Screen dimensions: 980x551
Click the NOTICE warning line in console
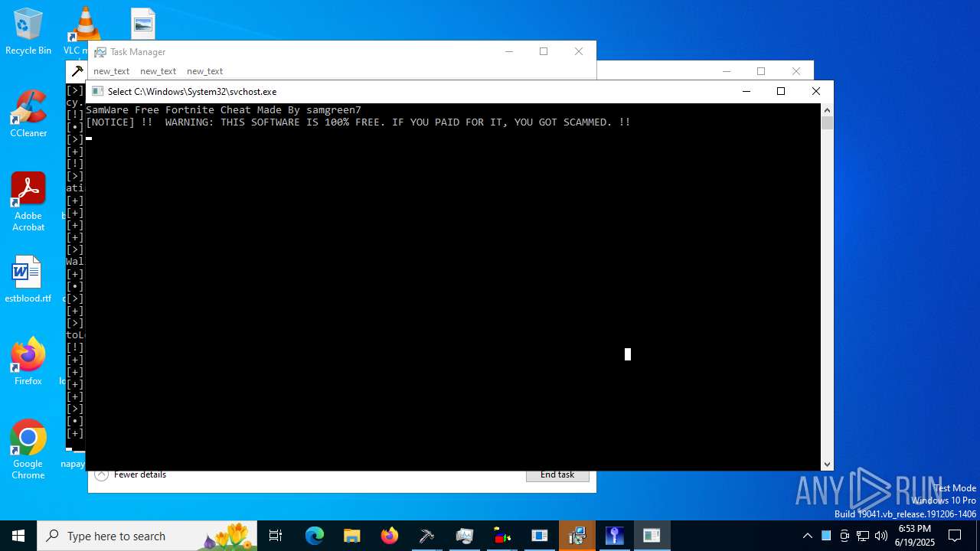click(x=358, y=122)
